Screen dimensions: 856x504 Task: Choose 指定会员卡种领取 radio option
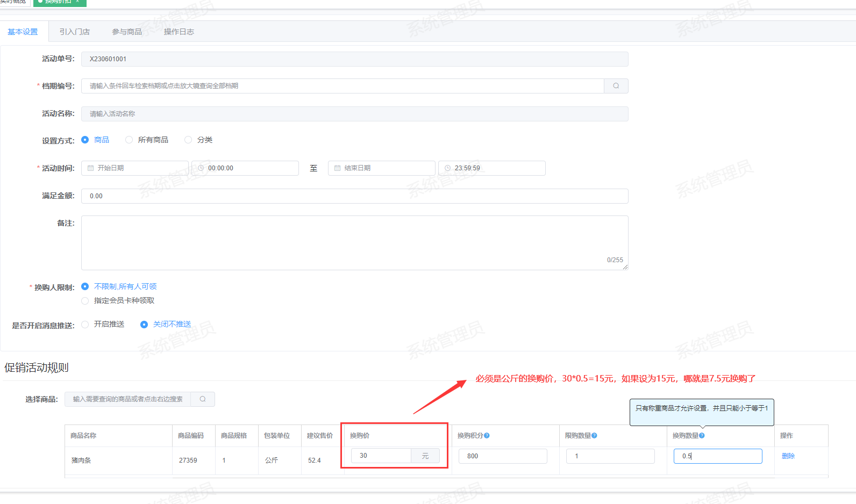click(85, 301)
